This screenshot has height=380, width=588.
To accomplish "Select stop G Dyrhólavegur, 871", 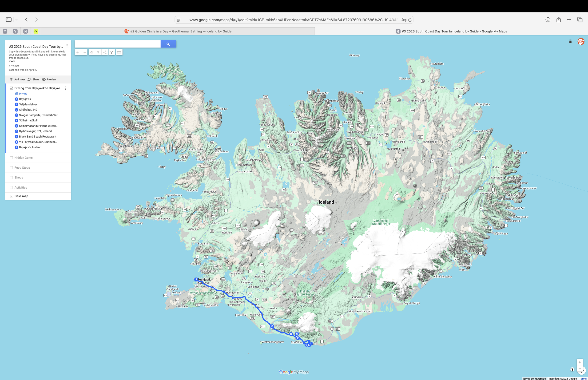I will [35, 131].
